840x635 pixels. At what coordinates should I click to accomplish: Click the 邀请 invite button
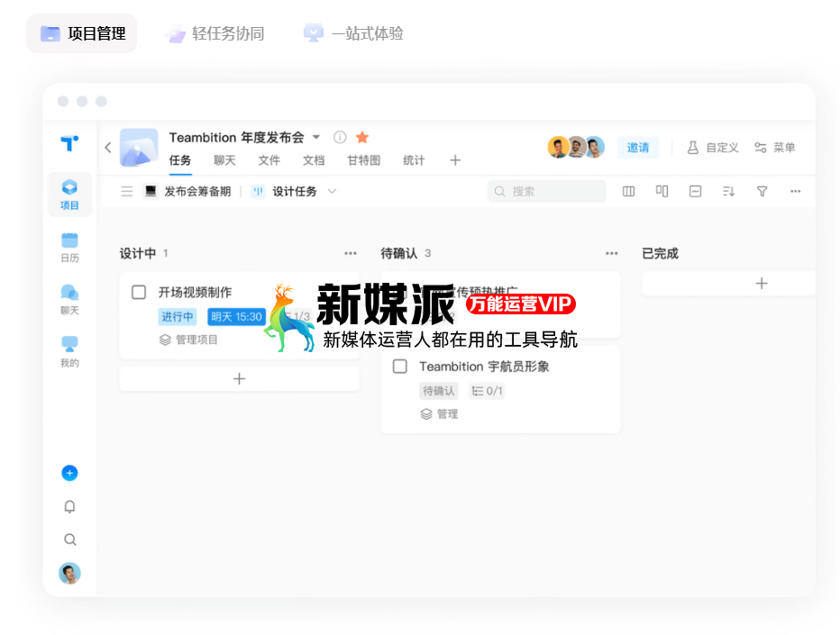638,147
